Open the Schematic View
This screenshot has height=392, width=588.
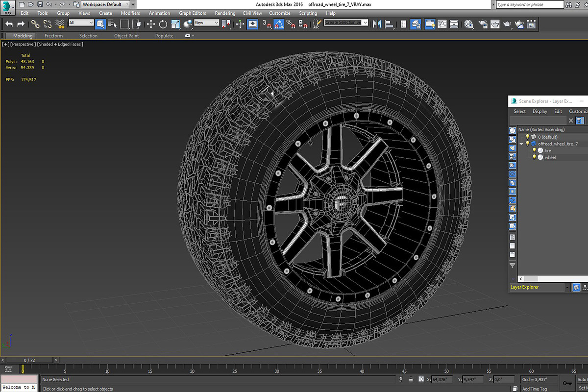tap(454, 24)
